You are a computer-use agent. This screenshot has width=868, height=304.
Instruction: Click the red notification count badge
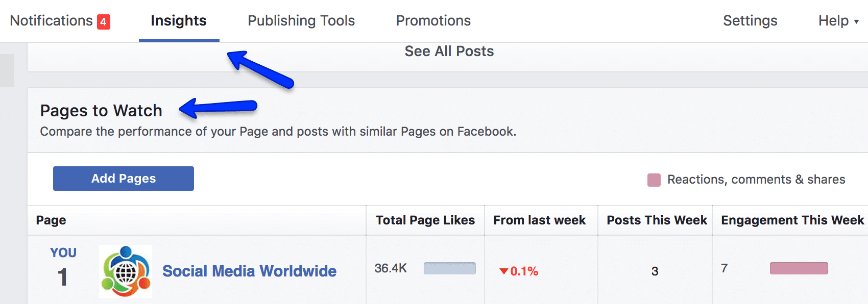coord(104,22)
